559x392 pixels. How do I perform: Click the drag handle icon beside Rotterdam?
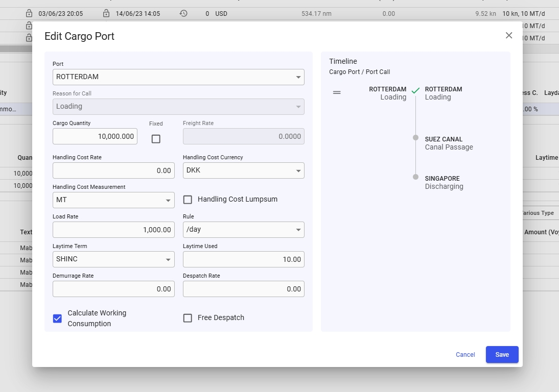337,92
